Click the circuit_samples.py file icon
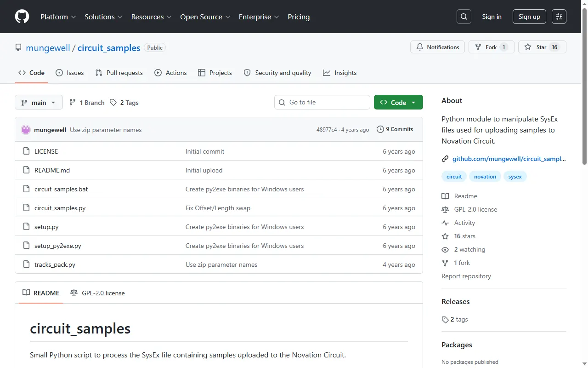This screenshot has width=588, height=368. tap(26, 208)
